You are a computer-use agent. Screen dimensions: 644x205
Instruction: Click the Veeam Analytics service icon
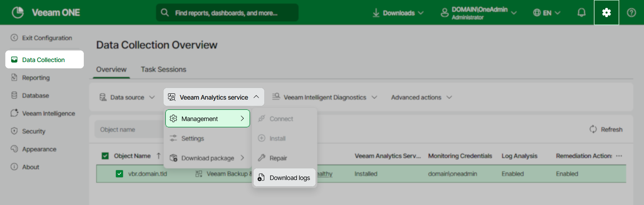tap(172, 97)
